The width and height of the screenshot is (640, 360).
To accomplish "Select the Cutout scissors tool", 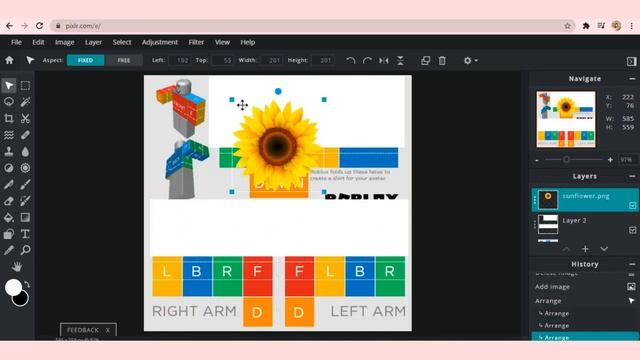I will 25,118.
